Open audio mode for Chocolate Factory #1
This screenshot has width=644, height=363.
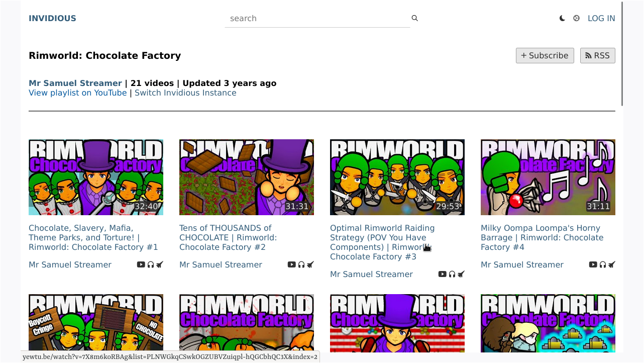pos(151,264)
